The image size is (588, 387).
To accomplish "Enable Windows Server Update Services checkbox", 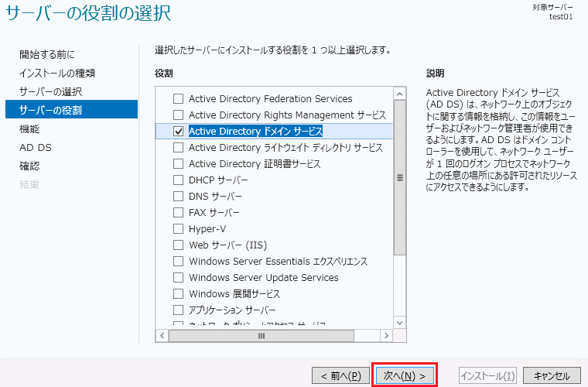I will (178, 278).
